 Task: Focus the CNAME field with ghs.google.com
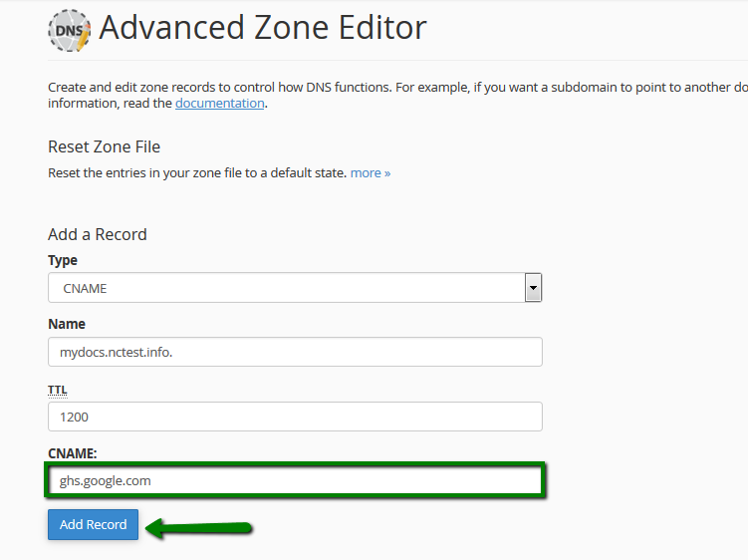pyautogui.click(x=295, y=480)
